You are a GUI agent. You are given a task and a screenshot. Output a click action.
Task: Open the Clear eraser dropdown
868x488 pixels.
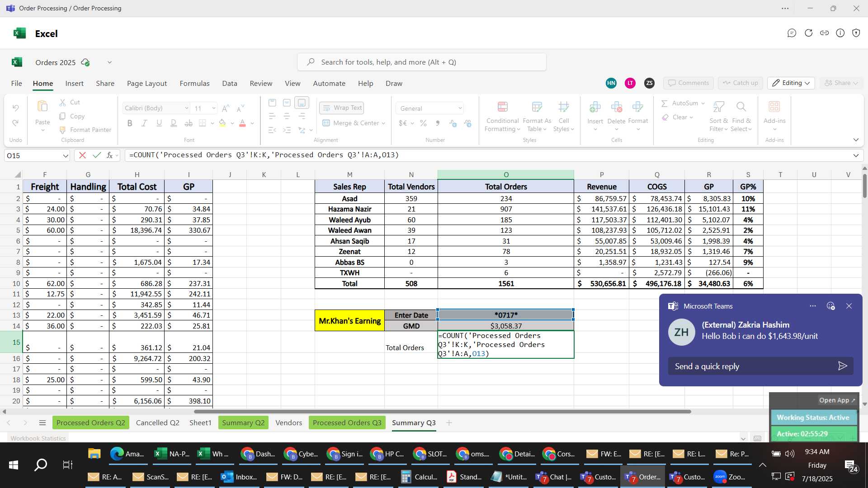691,117
